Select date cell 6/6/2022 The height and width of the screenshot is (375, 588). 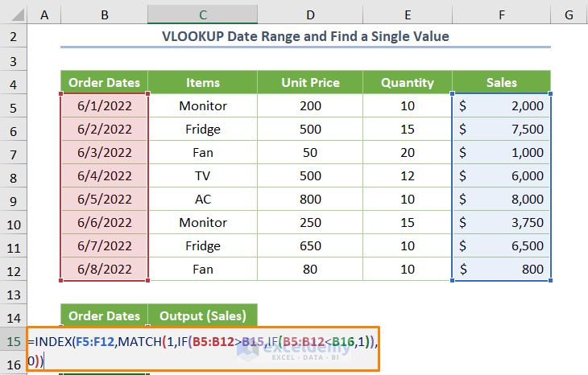[104, 223]
